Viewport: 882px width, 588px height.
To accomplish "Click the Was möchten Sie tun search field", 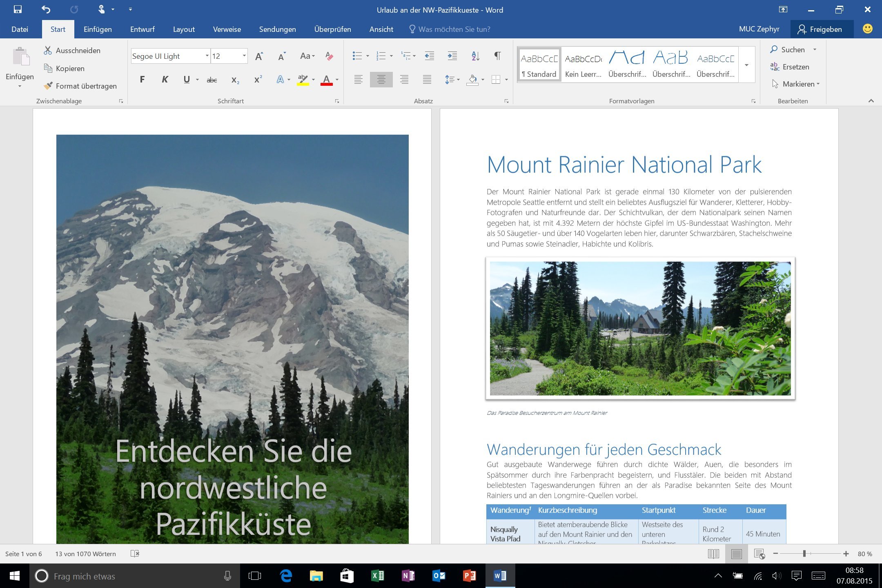I will point(449,29).
